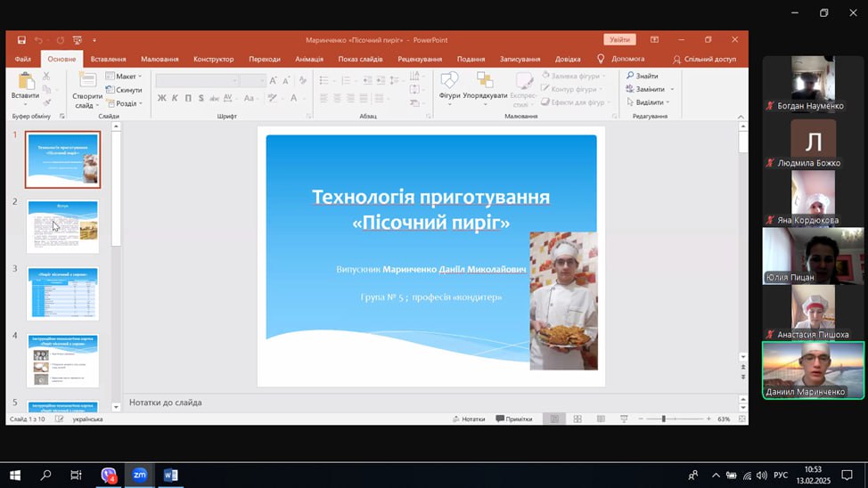Switch to the Анімація tab
The image size is (868, 488).
tap(309, 59)
